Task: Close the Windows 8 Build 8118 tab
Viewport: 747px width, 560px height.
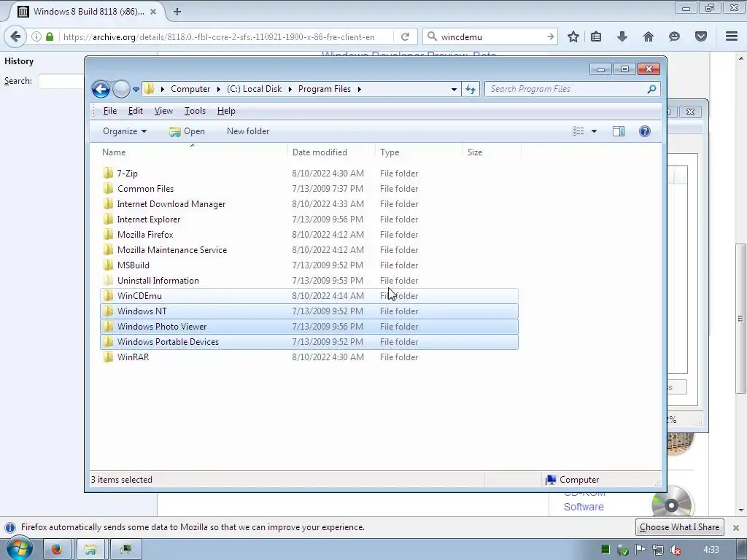Action: [x=153, y=12]
